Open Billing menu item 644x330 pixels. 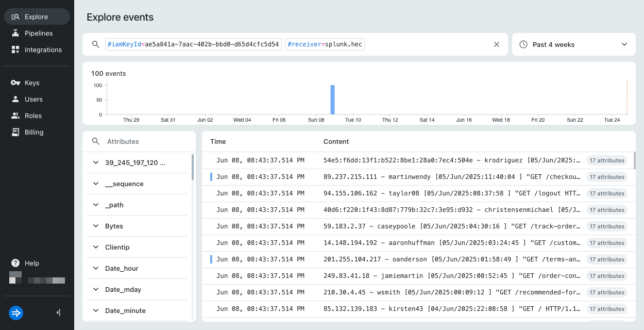[x=37, y=132]
